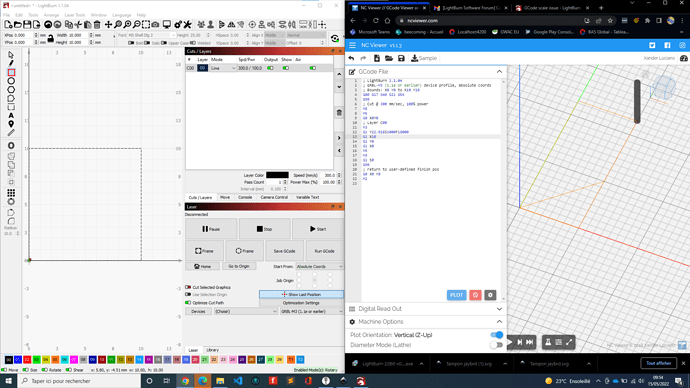Select the rectangle drawing tool
Viewport: 690px width, 388px height.
click(11, 72)
